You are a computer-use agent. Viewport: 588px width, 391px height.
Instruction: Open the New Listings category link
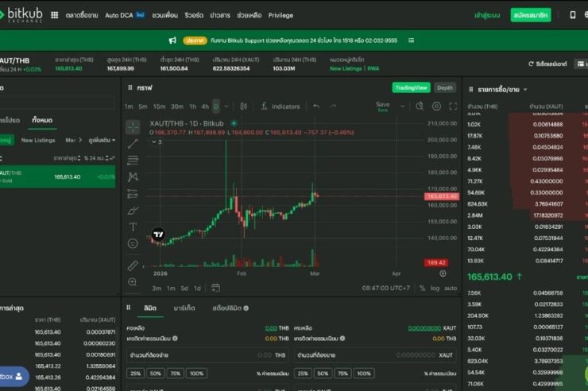(x=346, y=68)
